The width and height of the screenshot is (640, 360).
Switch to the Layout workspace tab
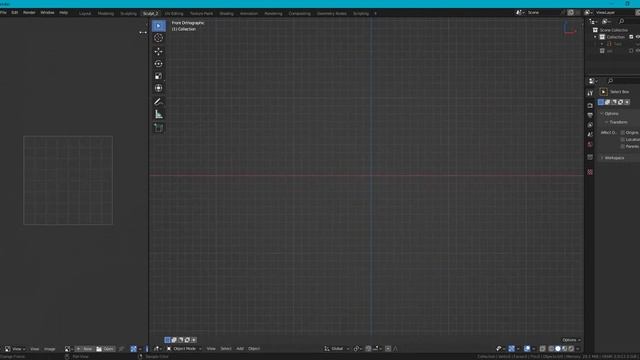pyautogui.click(x=85, y=13)
